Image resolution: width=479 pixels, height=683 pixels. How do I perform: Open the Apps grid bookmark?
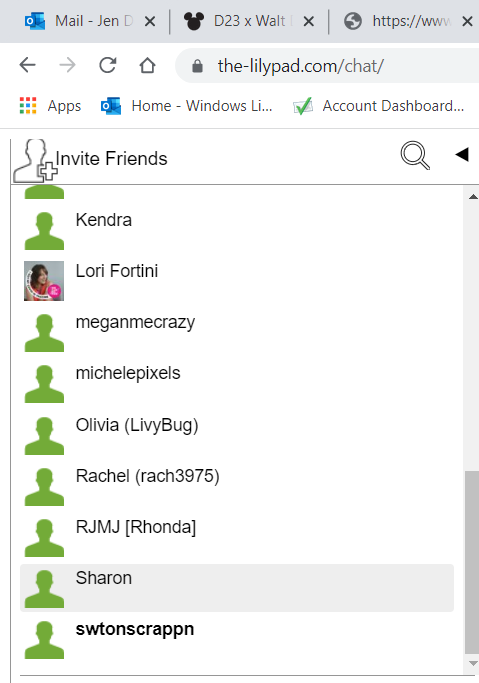click(x=51, y=106)
